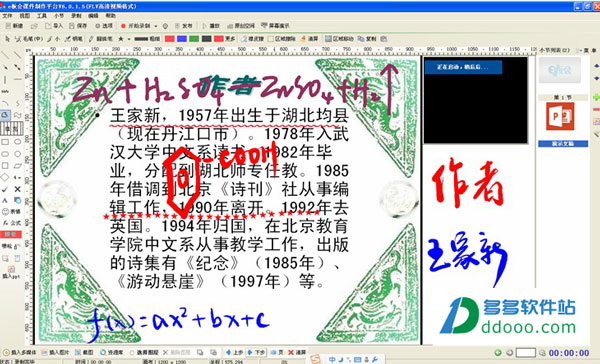The width and height of the screenshot is (600, 364).
Task: Select the PowerPoint slide thumbnail in the section list
Action: tap(560, 117)
